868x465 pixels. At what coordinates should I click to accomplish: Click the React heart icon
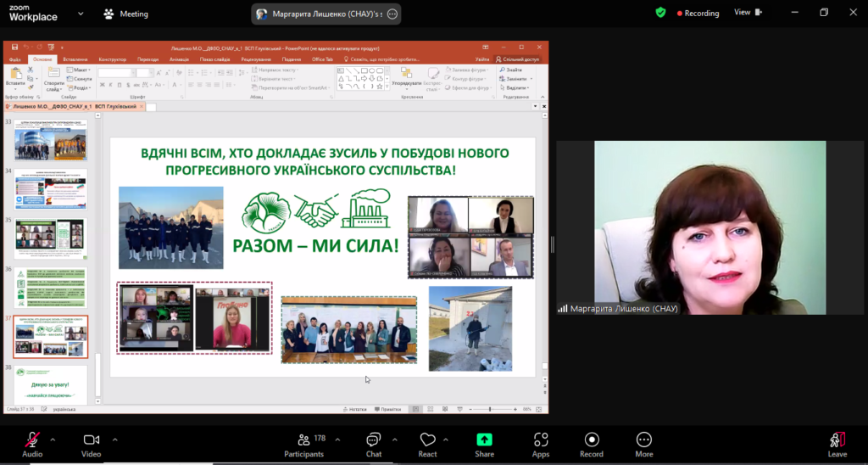coord(427,444)
